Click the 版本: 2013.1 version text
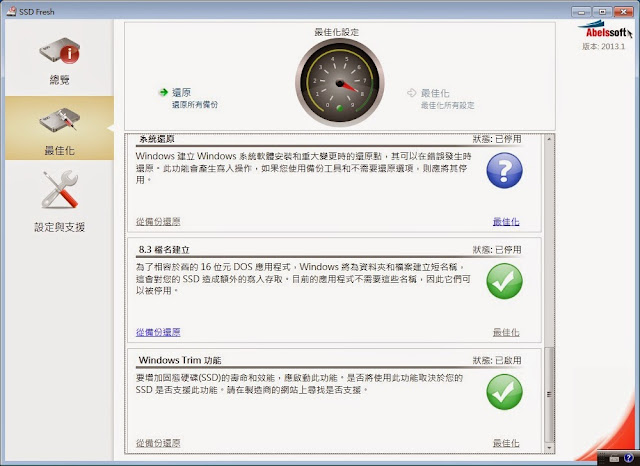The image size is (640, 466). (603, 46)
